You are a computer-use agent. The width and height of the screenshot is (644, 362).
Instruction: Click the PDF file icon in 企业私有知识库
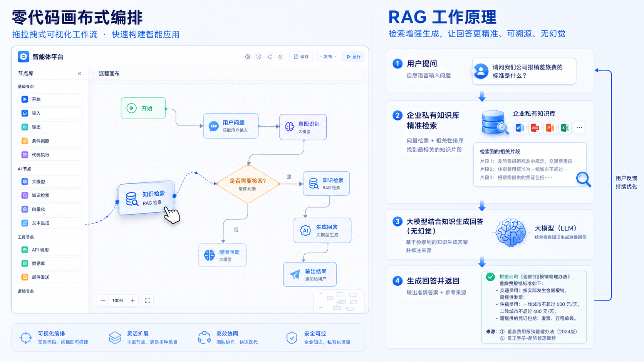pyautogui.click(x=535, y=128)
